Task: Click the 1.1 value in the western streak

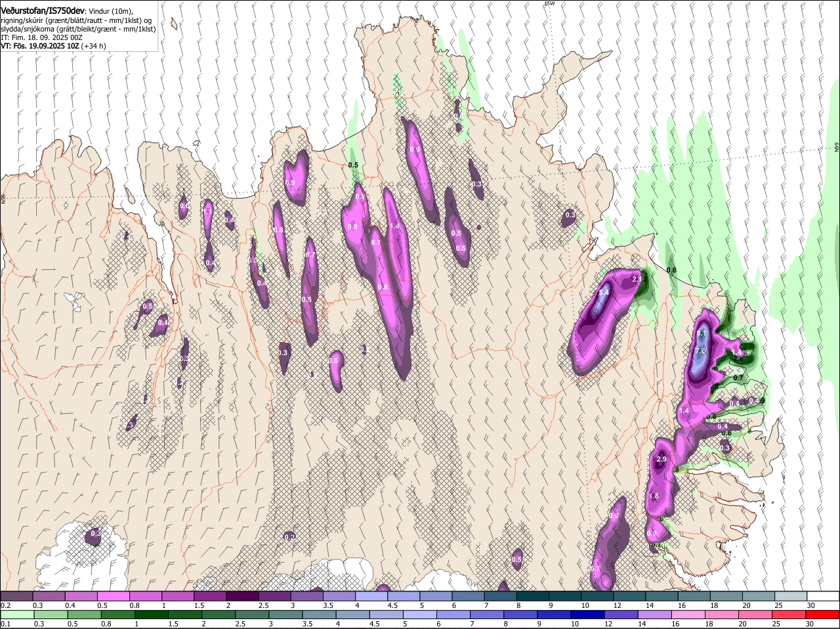Action: click(207, 212)
